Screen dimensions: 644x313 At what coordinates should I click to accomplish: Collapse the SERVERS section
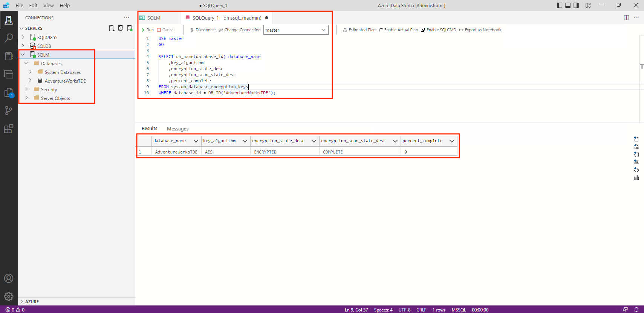pos(21,28)
